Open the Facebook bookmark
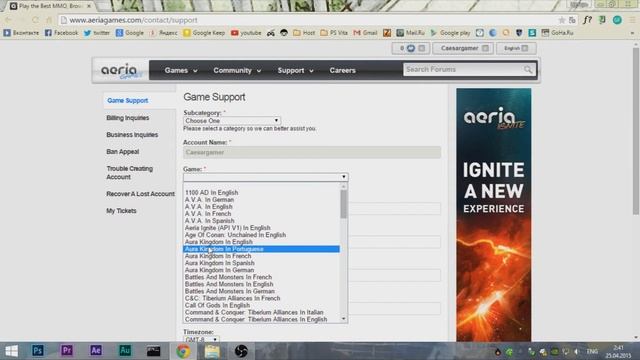Image resolution: width=640 pixels, height=360 pixels. [61, 33]
